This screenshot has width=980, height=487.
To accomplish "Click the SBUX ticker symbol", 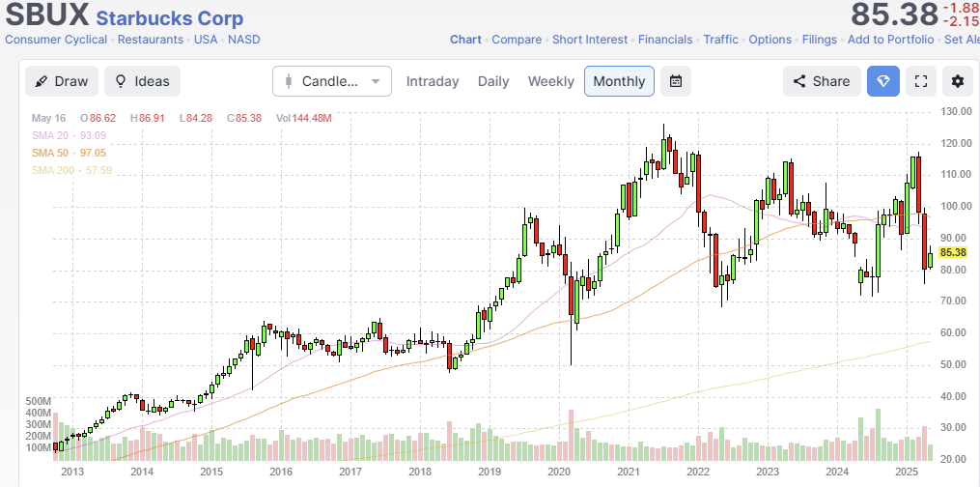I will coord(47,15).
